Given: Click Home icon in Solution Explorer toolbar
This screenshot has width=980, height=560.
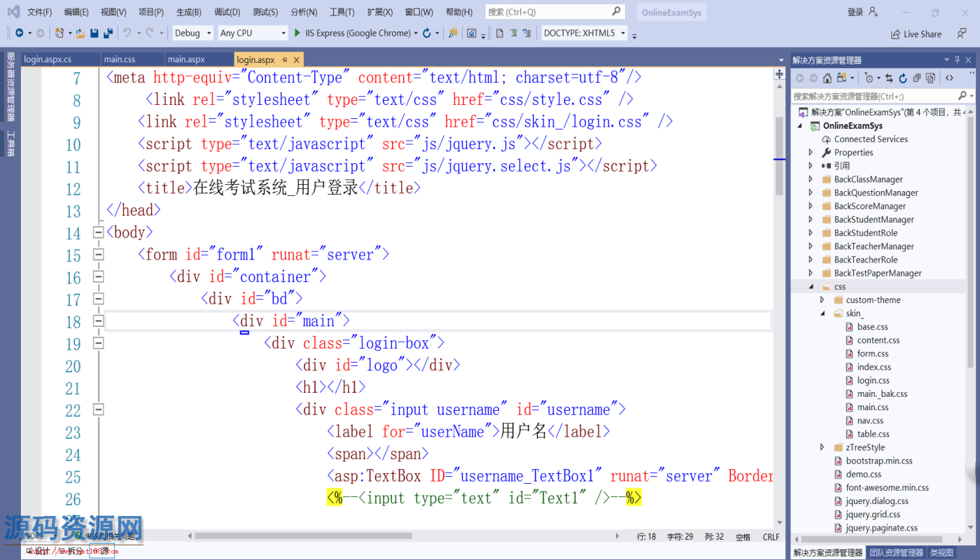Looking at the screenshot, I should [x=827, y=78].
